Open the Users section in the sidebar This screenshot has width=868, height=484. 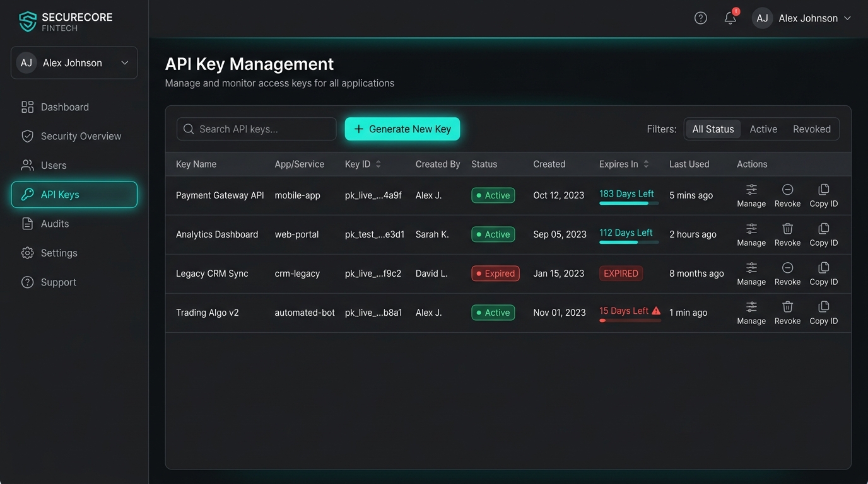pos(44,165)
